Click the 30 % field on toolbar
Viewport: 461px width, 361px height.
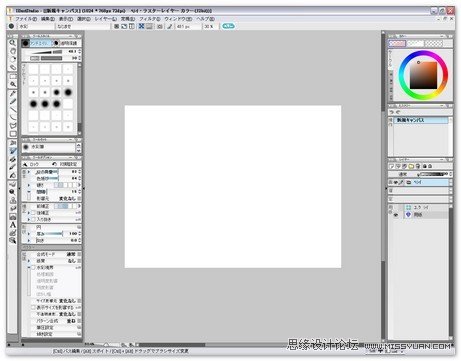point(210,26)
